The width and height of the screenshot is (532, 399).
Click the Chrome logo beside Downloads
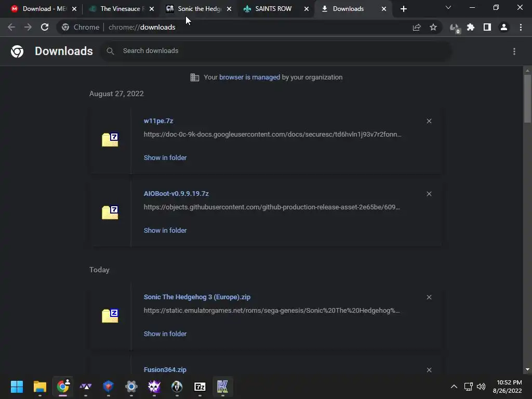pos(17,51)
